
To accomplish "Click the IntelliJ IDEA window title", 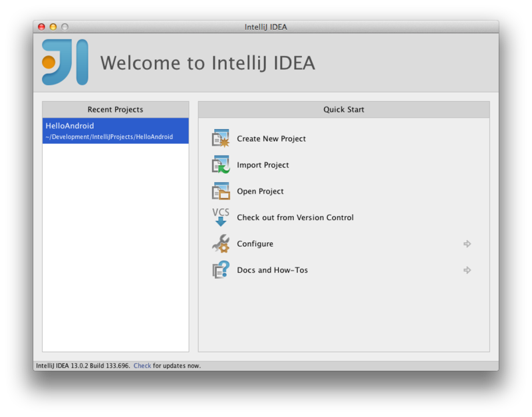I will tap(265, 27).
